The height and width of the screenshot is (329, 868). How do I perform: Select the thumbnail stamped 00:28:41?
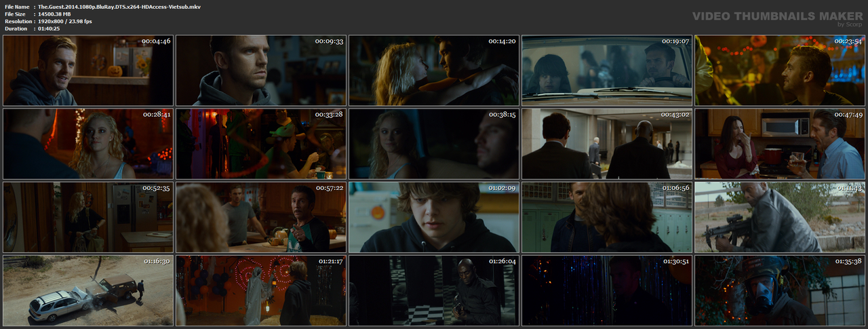click(x=88, y=144)
